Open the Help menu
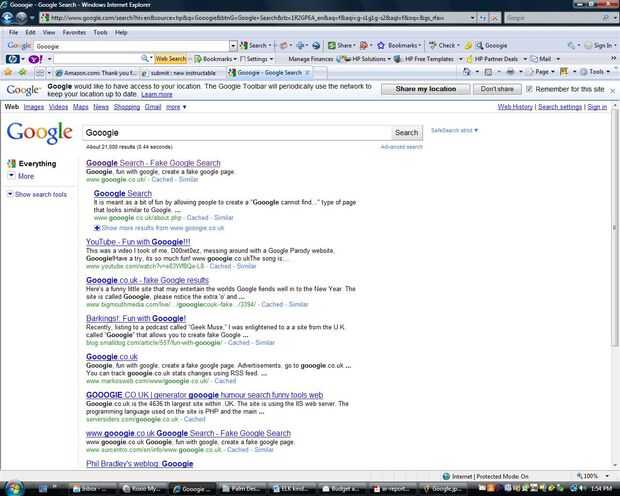Image resolution: width=620 pixels, height=496 pixels. pos(121,32)
